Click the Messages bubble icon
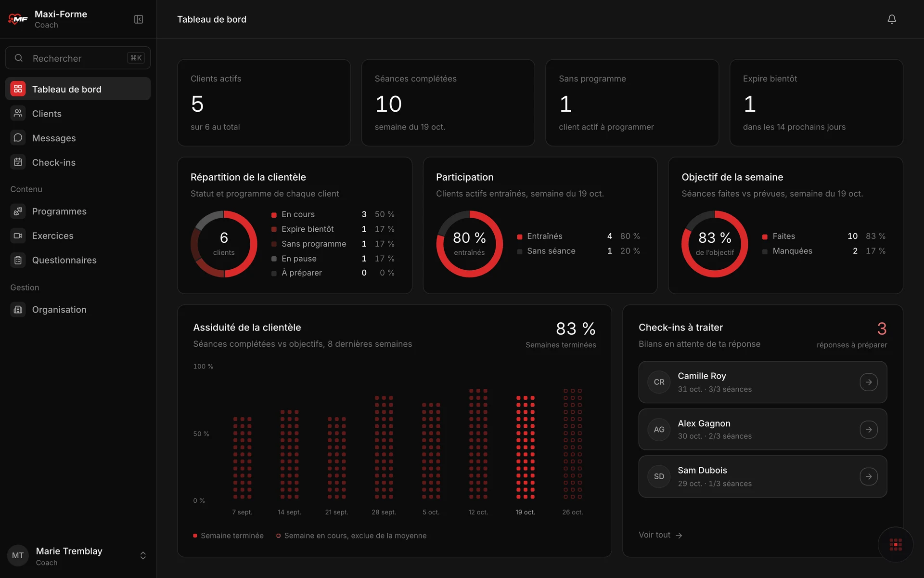This screenshot has height=578, width=924. 18,138
